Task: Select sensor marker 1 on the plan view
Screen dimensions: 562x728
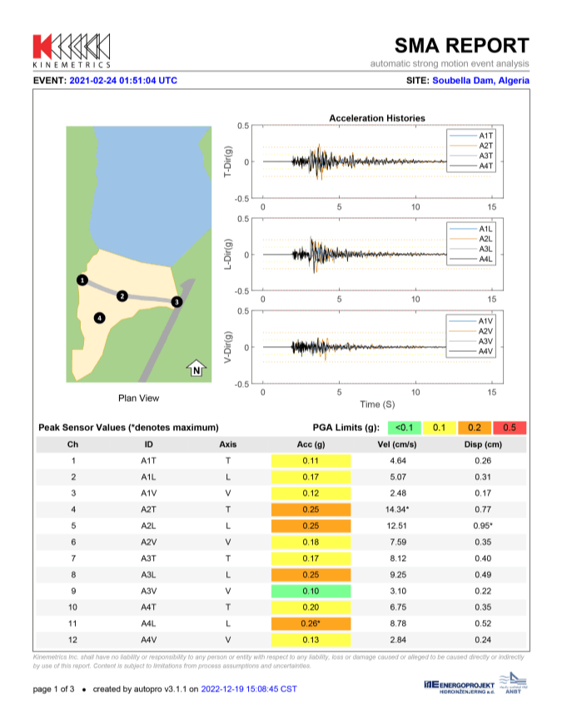Action: pyautogui.click(x=82, y=280)
